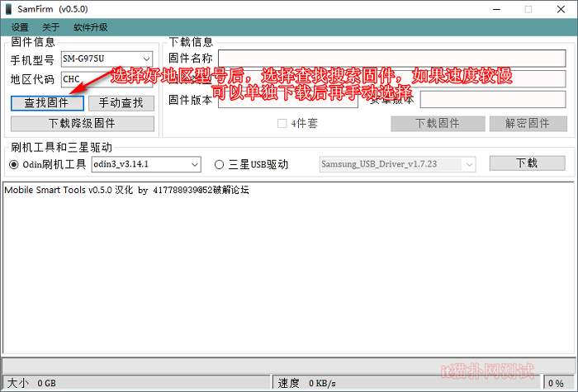
Task: Expand the Samsung_USB_Driver_v1.7.23 dropdown
Action: 469,164
